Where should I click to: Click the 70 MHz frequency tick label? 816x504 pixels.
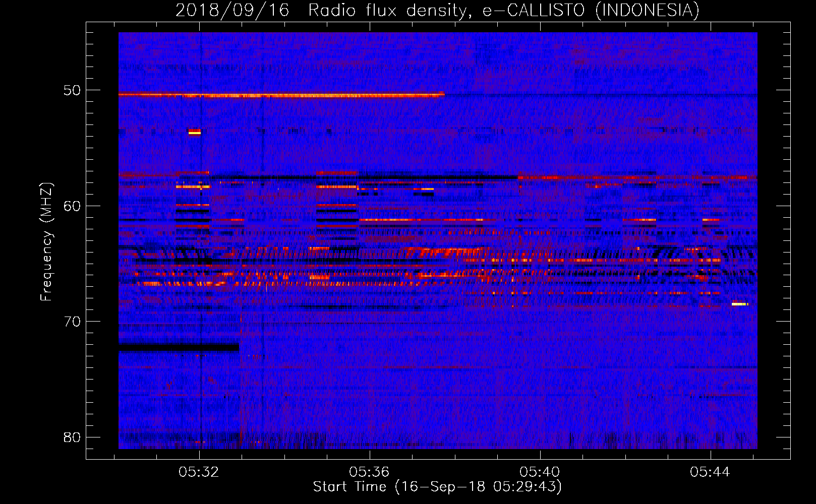[72, 322]
